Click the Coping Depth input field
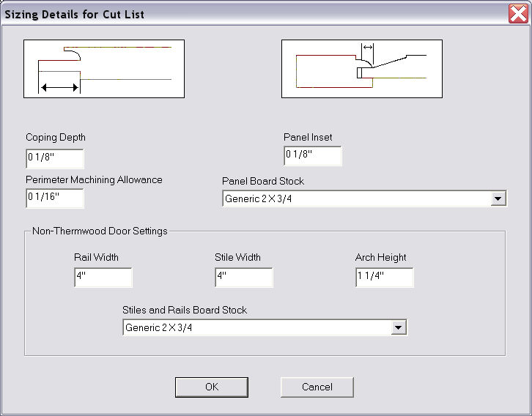532x416 pixels. [x=55, y=158]
